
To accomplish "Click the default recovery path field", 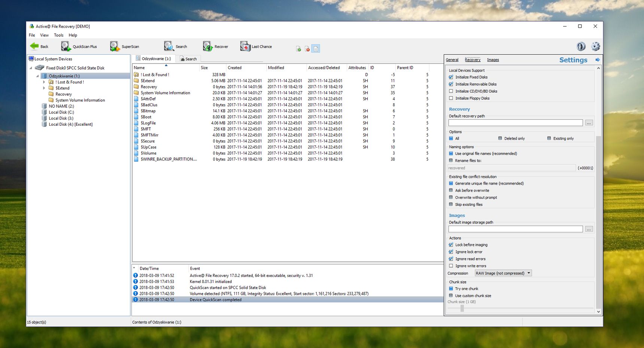I will click(516, 123).
